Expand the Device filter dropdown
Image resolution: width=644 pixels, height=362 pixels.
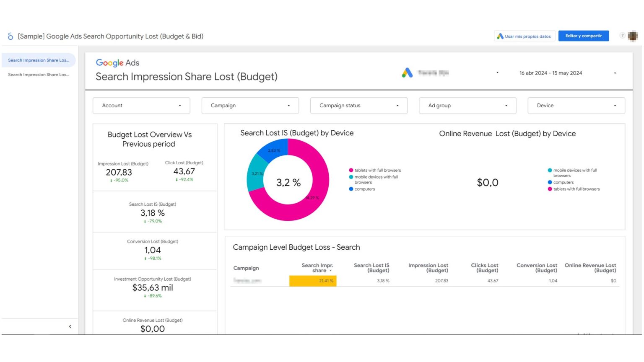point(576,106)
